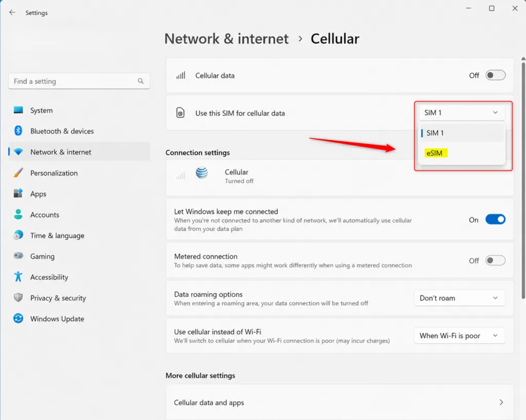Select Network & internet in sidebar

click(79, 152)
